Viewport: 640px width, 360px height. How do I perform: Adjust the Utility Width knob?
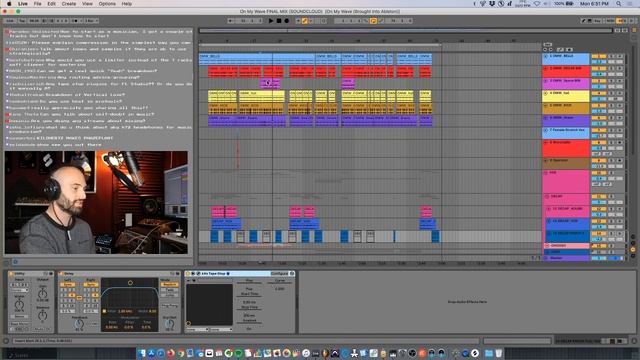19,304
